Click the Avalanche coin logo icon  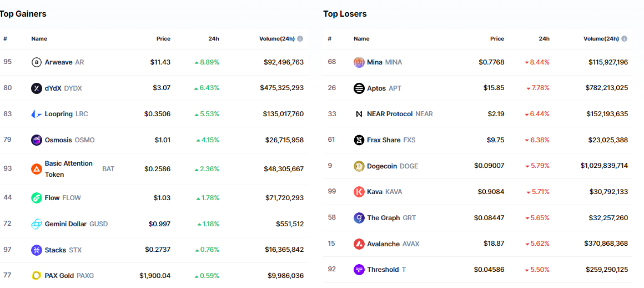coord(359,244)
